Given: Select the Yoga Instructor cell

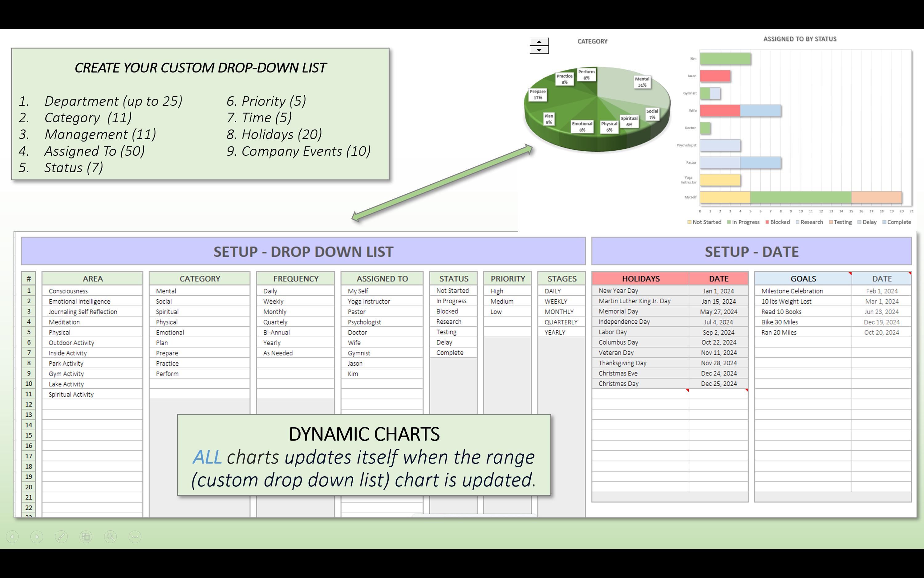Looking at the screenshot, I should 382,301.
